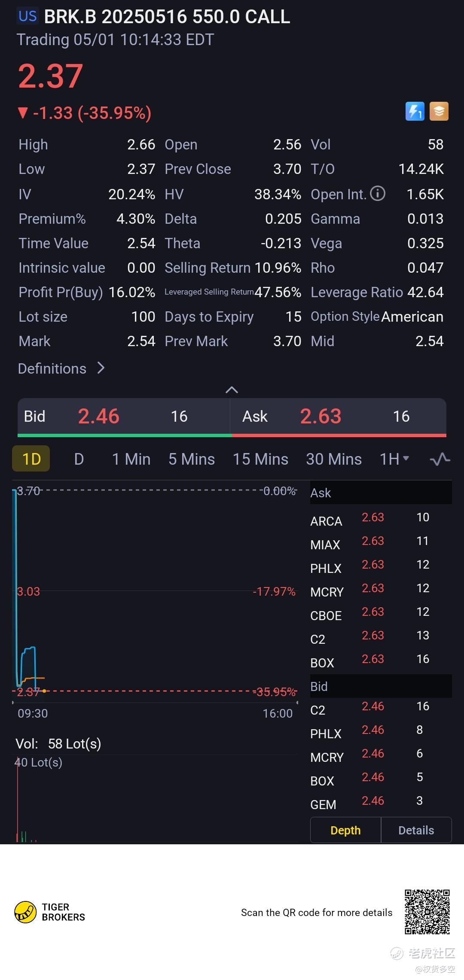464x980 pixels.
Task: Collapse the quote details with up chevron
Action: [x=232, y=390]
